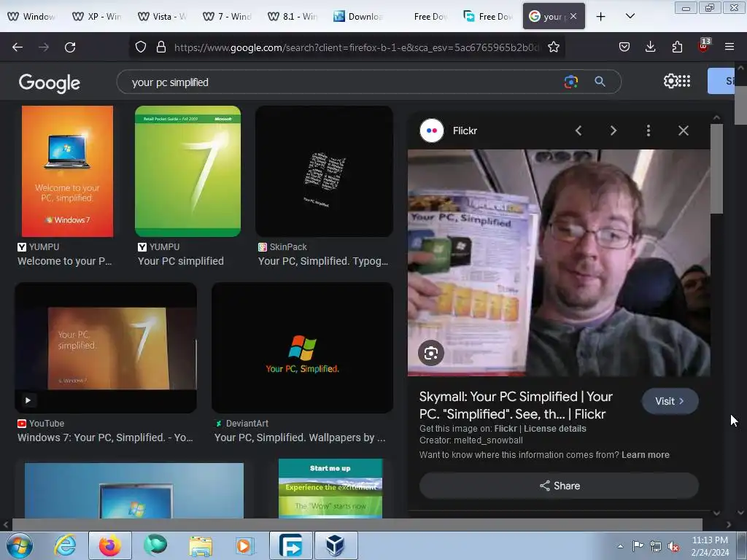This screenshot has height=560, width=747.
Task: Open Flickr link in image credit
Action: pos(506,428)
